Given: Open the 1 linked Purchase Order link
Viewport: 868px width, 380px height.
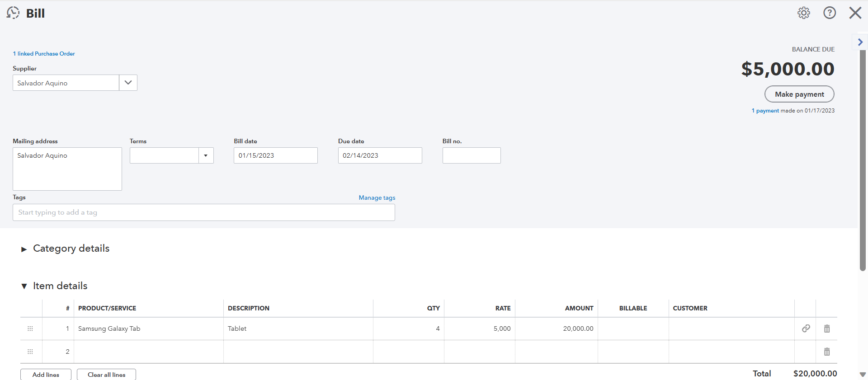Looking at the screenshot, I should [44, 53].
